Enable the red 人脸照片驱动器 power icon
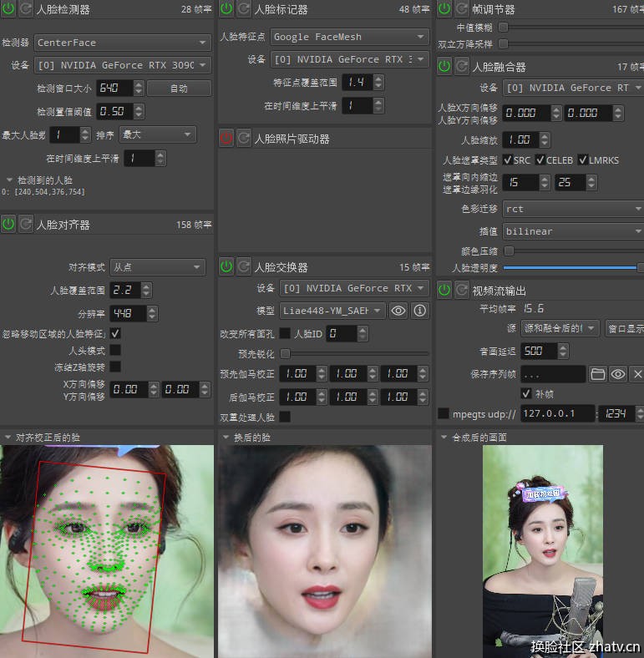 click(226, 139)
